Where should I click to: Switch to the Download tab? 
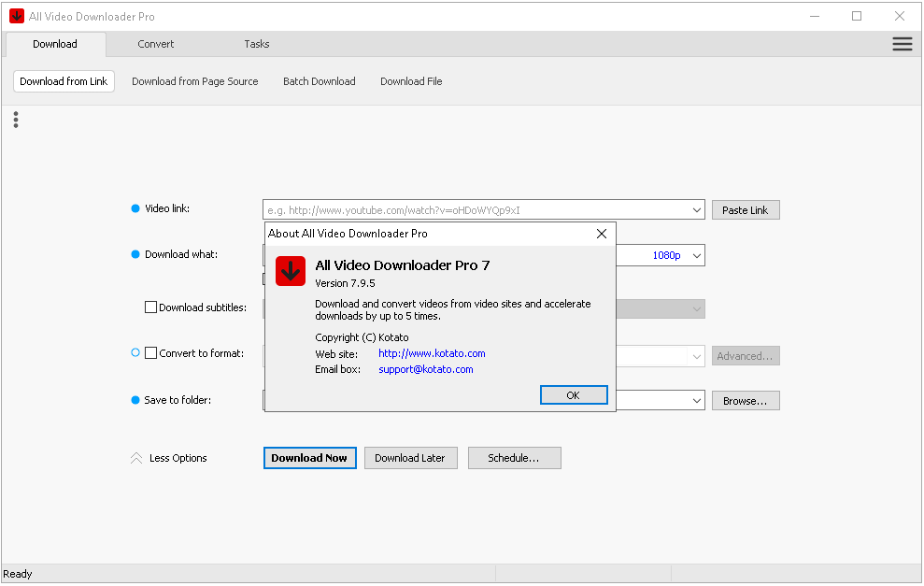coord(55,44)
